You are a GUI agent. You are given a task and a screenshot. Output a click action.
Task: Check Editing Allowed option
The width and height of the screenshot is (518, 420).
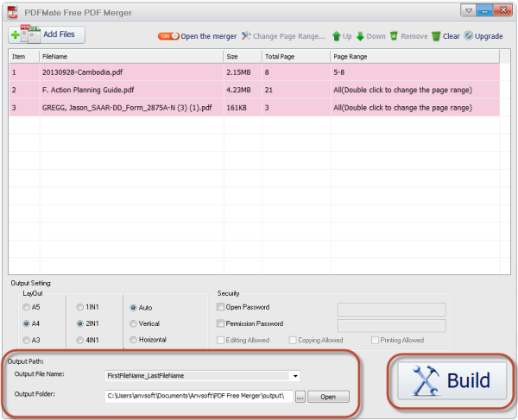220,340
